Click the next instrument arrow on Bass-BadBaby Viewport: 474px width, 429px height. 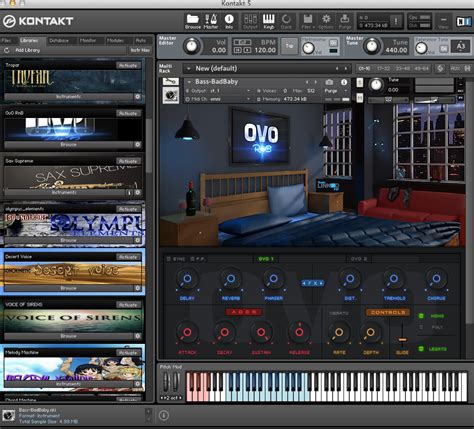(316, 82)
